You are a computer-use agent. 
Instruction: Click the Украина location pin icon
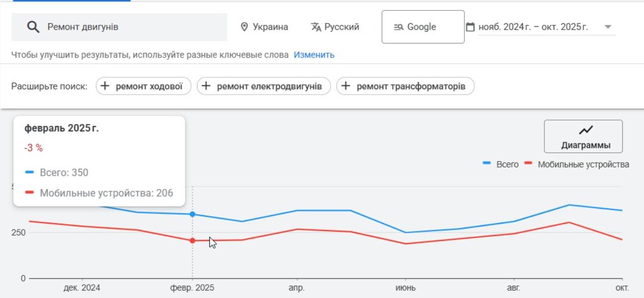244,27
